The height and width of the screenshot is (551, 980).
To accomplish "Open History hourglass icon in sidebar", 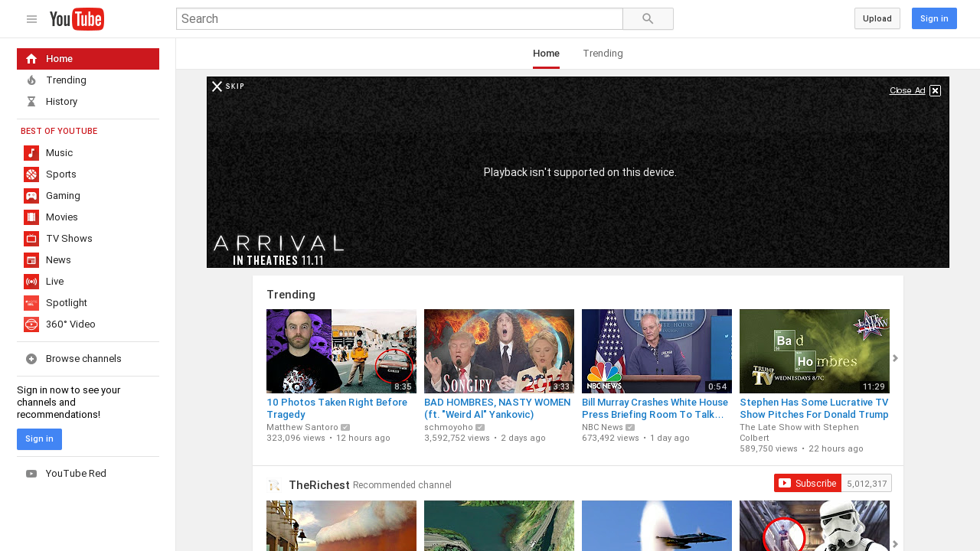I will [31, 102].
